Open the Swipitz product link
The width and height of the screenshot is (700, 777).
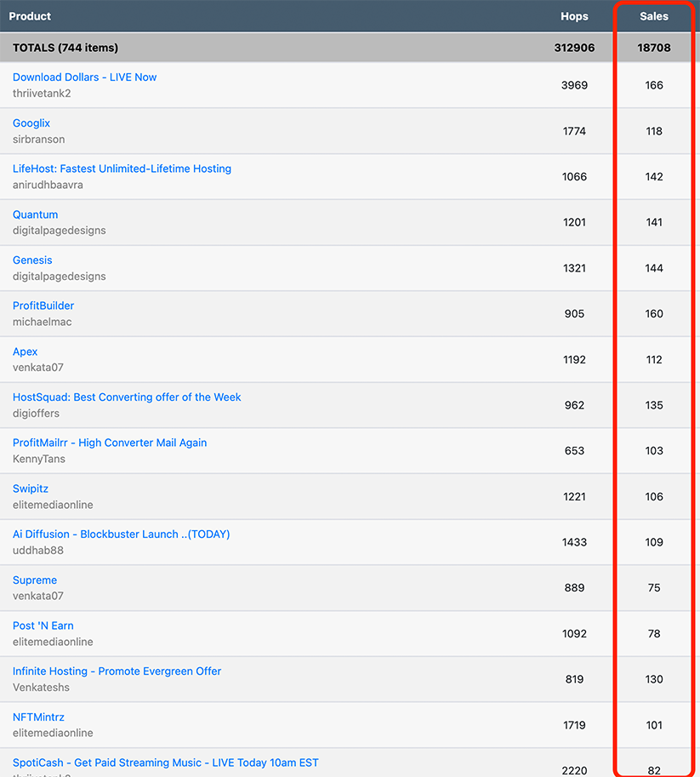[31, 488]
